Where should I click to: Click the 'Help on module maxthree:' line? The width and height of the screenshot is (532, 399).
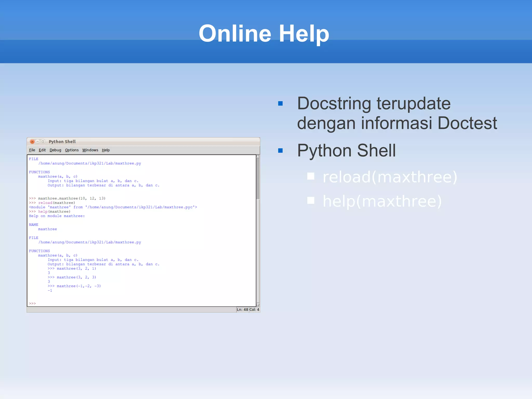click(57, 216)
